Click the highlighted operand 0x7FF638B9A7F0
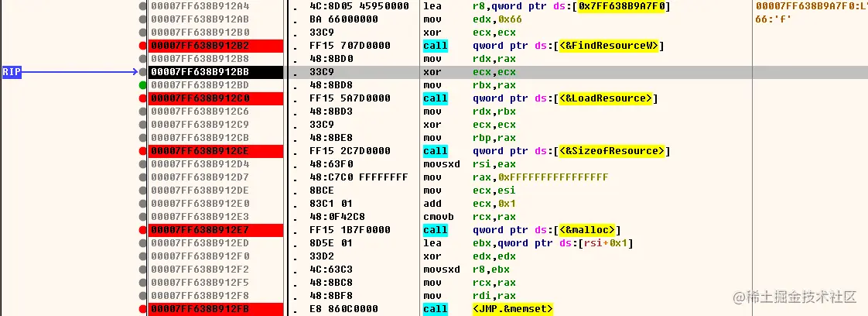 tap(620, 6)
